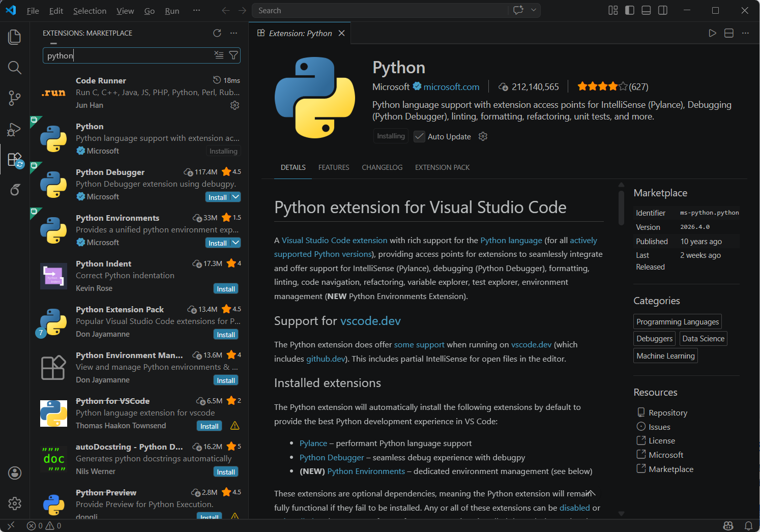Open Python Environments install dropdown arrow

tap(236, 243)
